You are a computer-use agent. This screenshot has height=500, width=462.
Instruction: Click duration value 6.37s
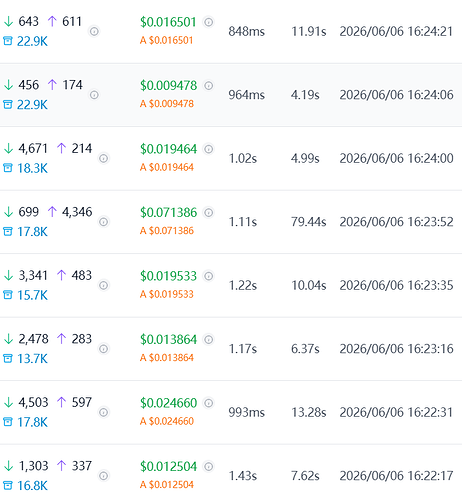(305, 349)
